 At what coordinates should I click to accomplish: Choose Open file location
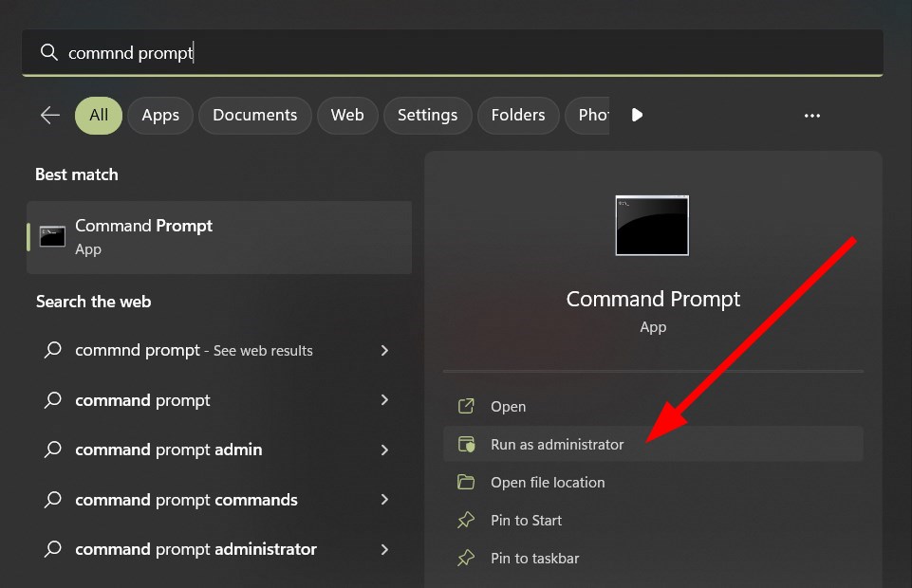pyautogui.click(x=653, y=482)
